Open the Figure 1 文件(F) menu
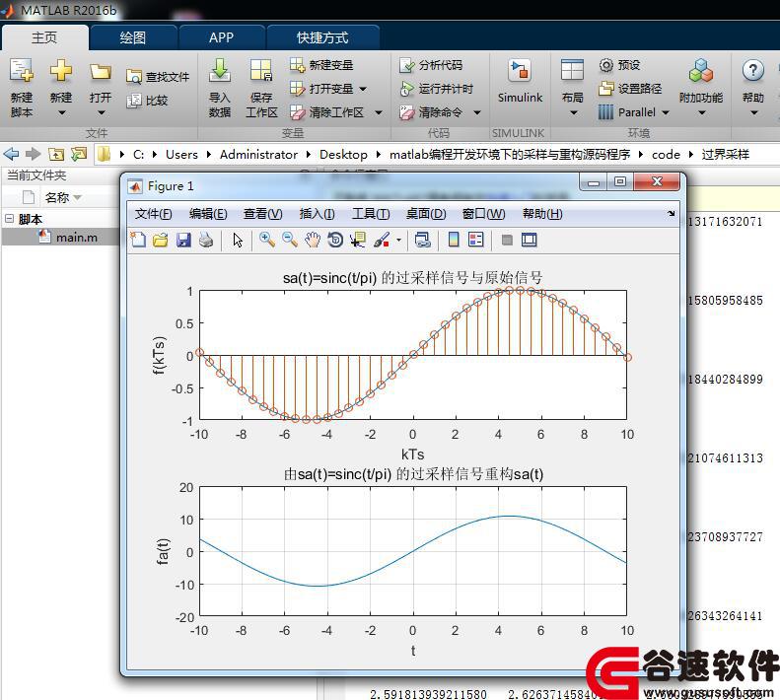 click(x=153, y=214)
